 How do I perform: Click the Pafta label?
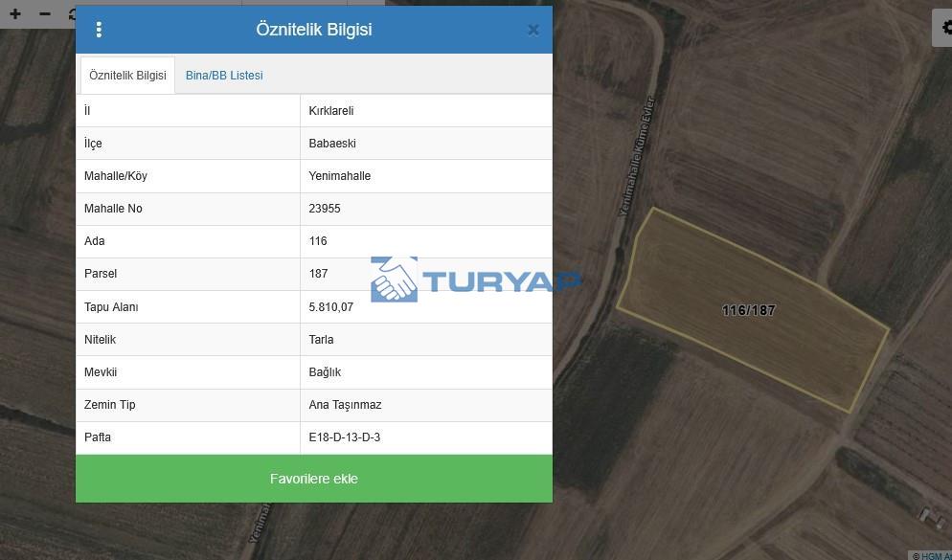(97, 437)
